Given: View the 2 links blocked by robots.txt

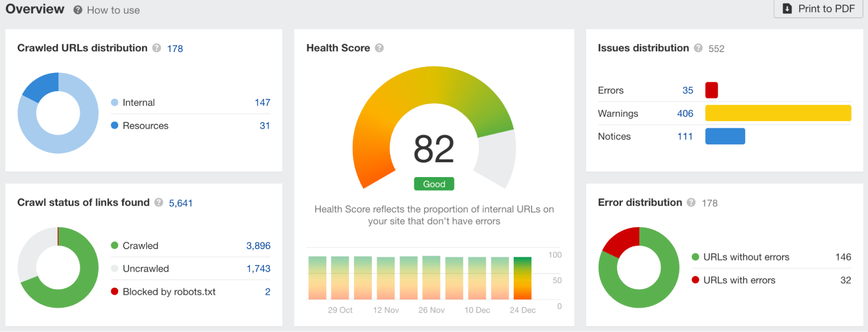Looking at the screenshot, I should [267, 292].
